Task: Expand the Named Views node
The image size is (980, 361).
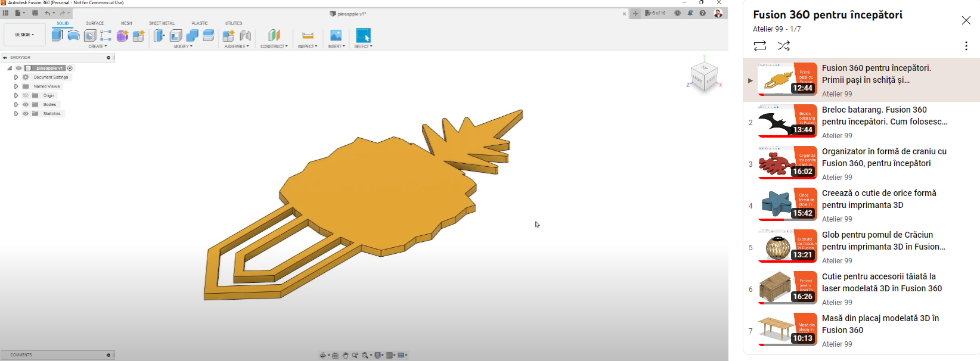Action: (x=16, y=86)
